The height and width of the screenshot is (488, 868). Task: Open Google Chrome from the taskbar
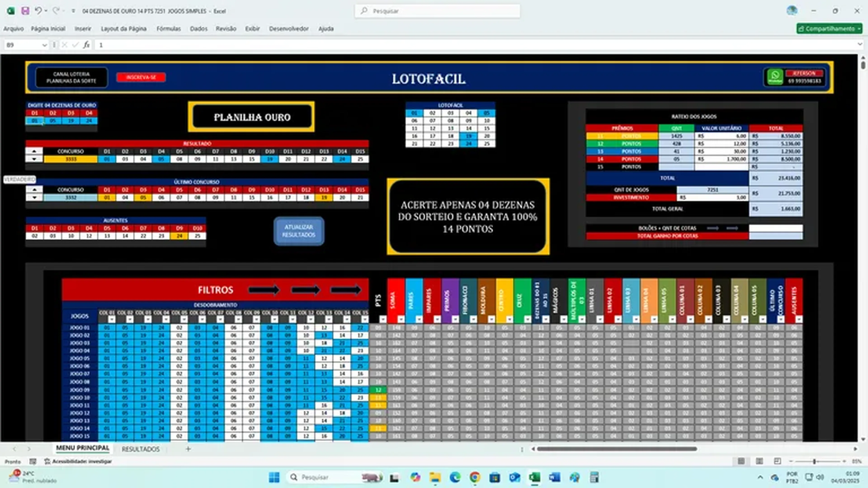[475, 477]
